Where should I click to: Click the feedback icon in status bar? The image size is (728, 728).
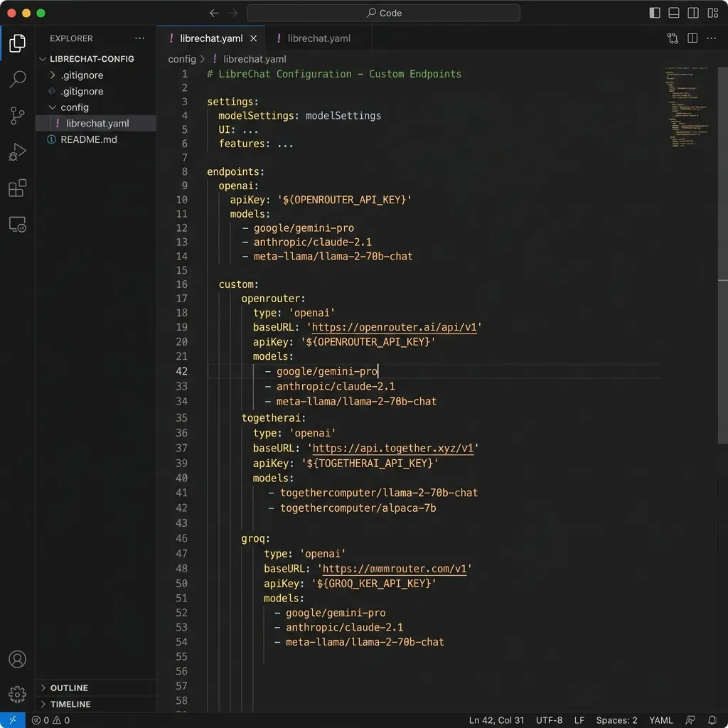[690, 720]
